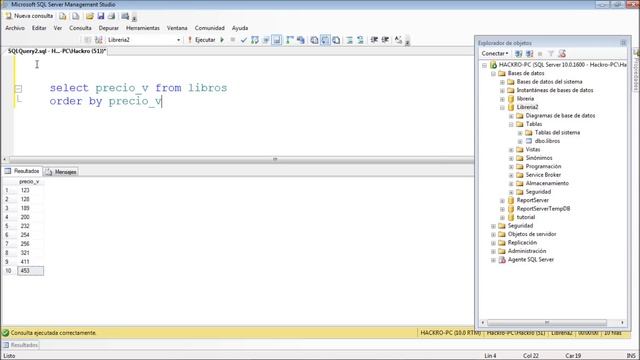Switch output to Results to Text
The image size is (640, 360).
[x=314, y=40]
